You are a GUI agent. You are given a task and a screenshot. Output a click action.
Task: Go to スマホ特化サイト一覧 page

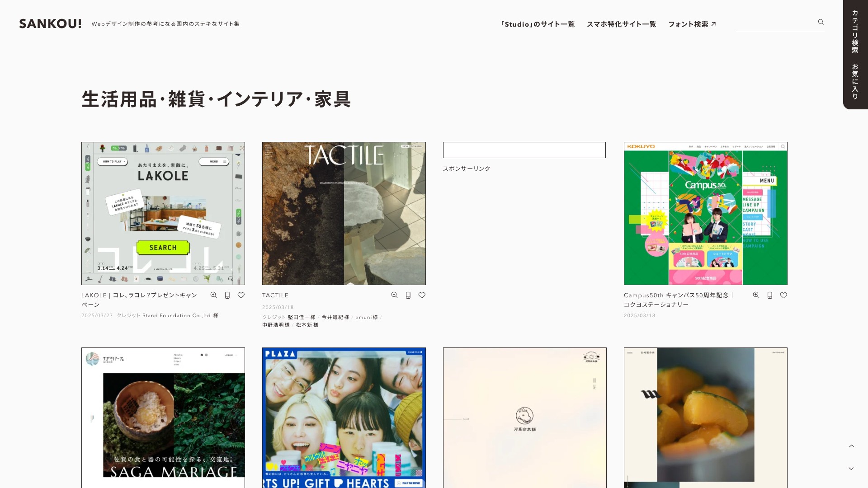(621, 24)
